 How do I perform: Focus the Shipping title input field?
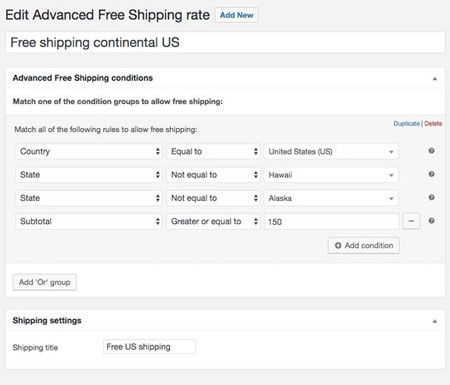[149, 347]
